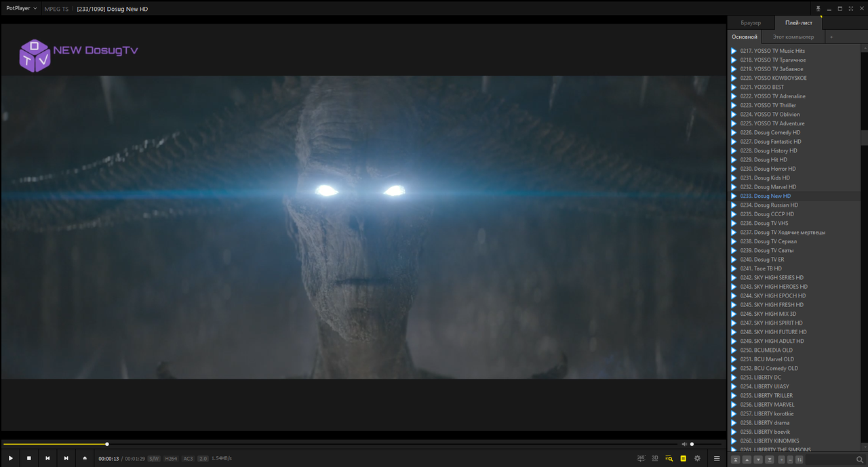The width and height of the screenshot is (868, 467).
Task: Adjust the volume slider
Action: 706,445
